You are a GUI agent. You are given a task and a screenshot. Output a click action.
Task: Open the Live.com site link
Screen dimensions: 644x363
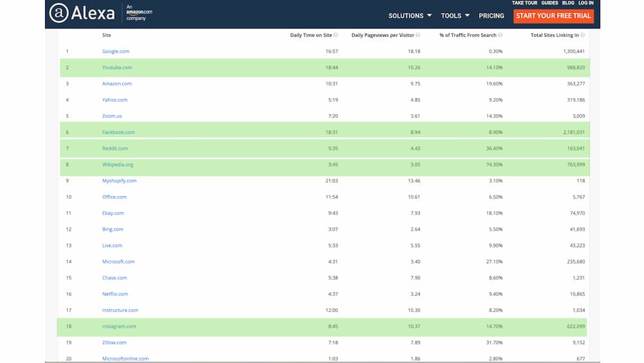click(x=112, y=246)
